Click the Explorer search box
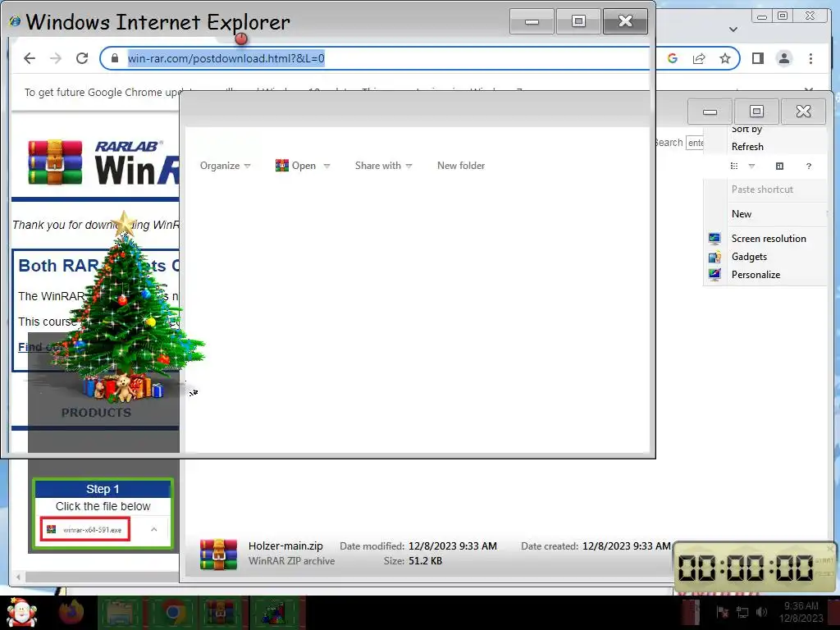The image size is (840, 630). 695,143
